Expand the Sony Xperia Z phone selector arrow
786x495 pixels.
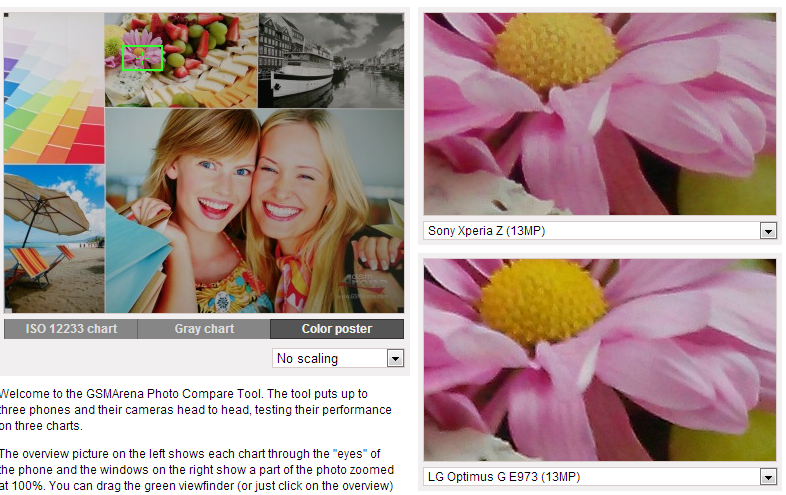pos(768,231)
